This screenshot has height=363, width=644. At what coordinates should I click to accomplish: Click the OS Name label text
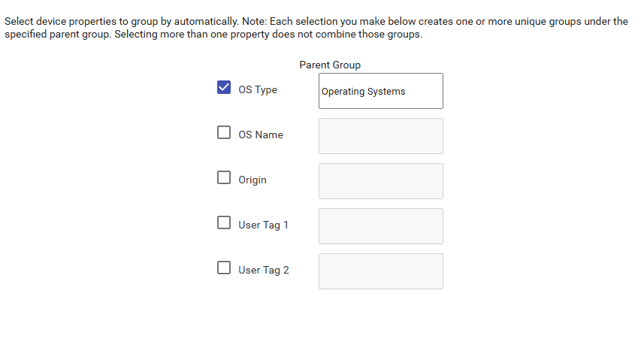pyautogui.click(x=261, y=135)
